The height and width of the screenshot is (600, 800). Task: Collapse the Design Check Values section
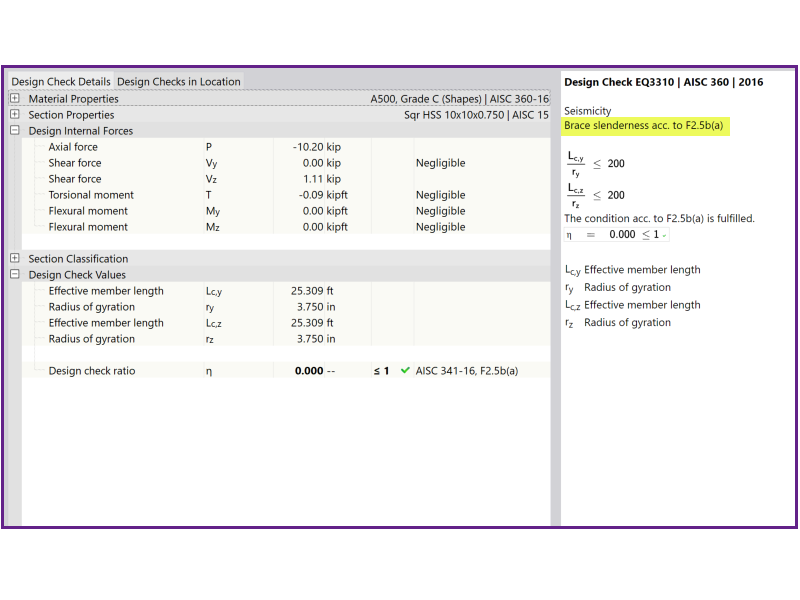pyautogui.click(x=14, y=274)
